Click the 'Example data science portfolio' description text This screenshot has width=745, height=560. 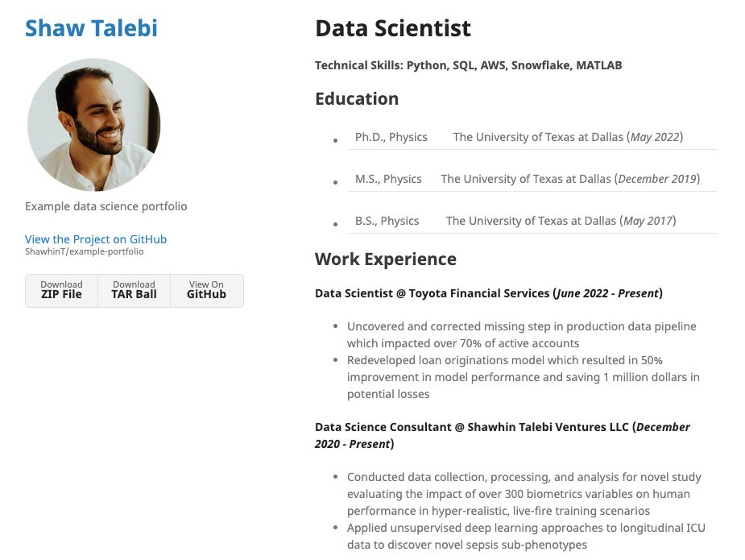105,205
